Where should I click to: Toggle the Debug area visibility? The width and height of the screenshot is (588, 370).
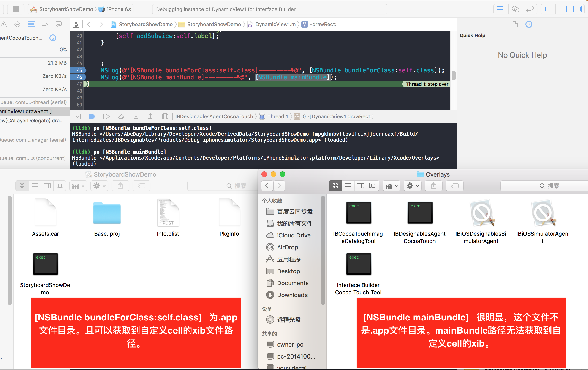(563, 9)
